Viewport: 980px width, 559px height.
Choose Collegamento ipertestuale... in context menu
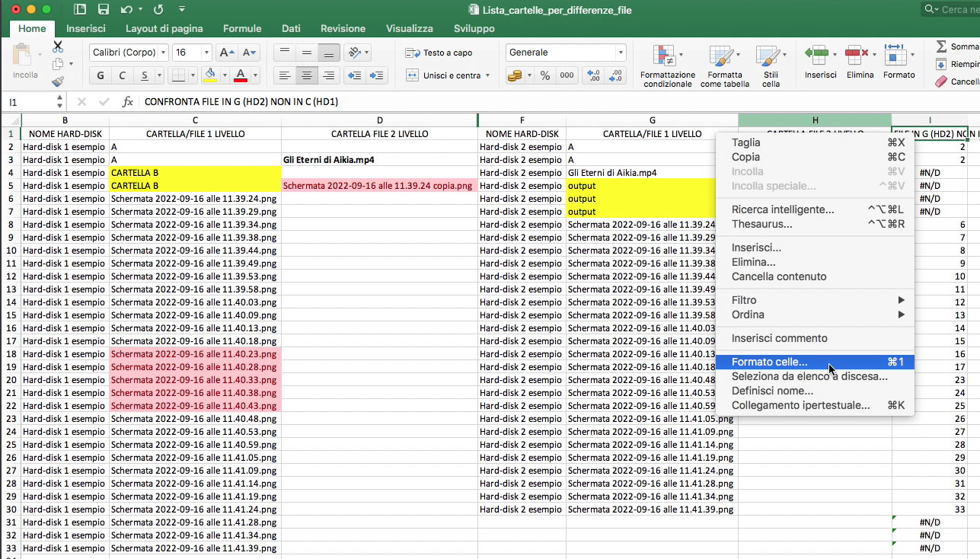click(815, 405)
